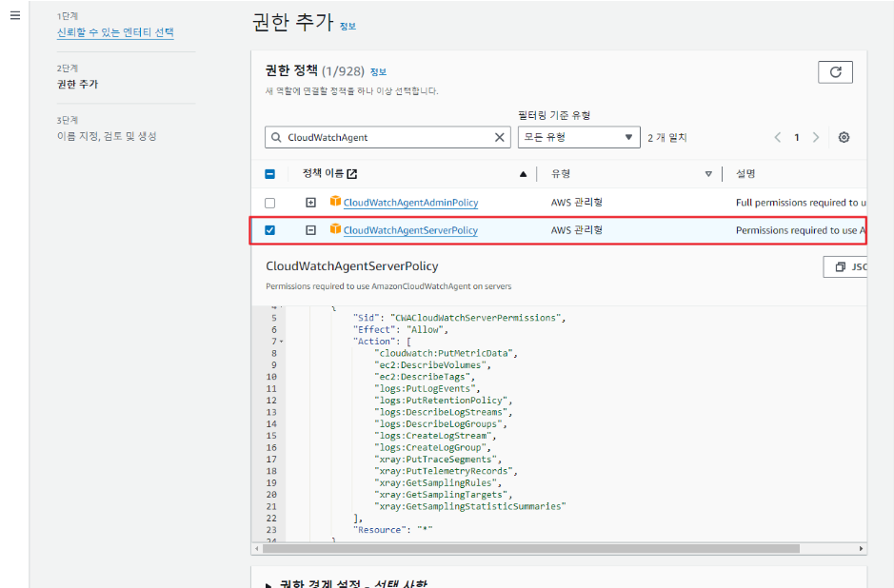
Task: Select step 3 name, review and create
Action: (107, 136)
